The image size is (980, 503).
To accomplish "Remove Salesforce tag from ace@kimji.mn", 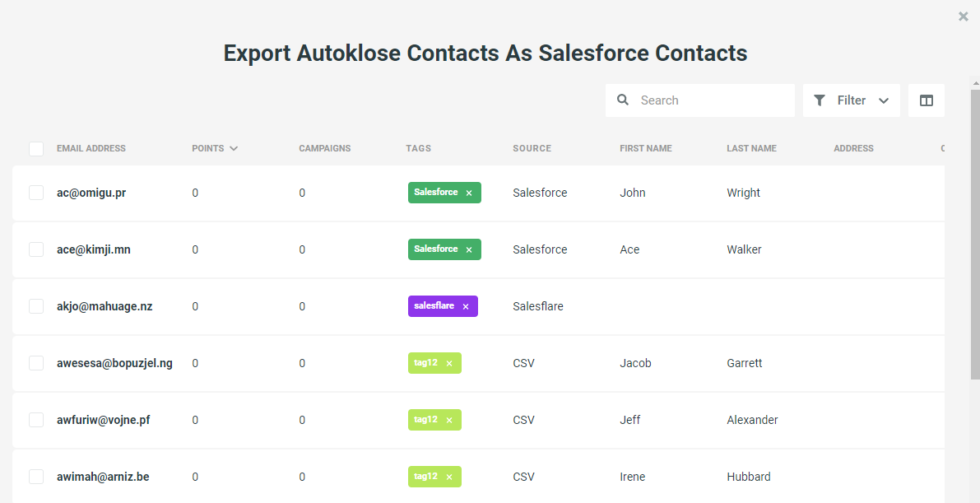I will [x=469, y=249].
